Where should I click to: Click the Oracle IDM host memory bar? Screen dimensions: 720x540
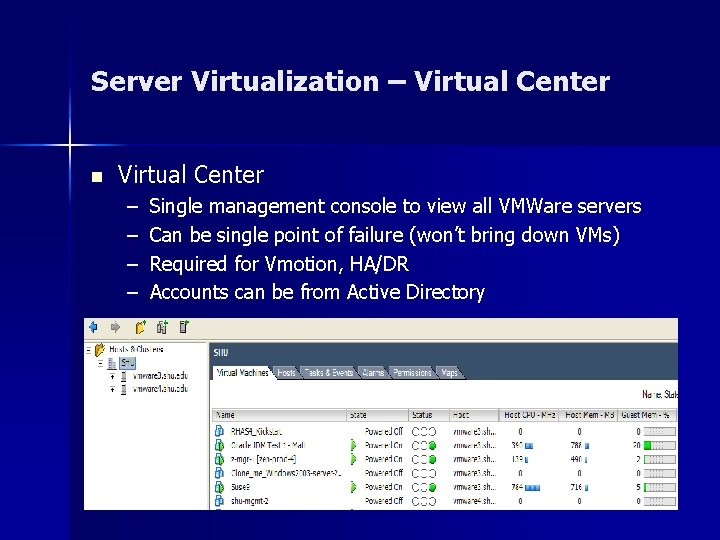click(x=587, y=446)
